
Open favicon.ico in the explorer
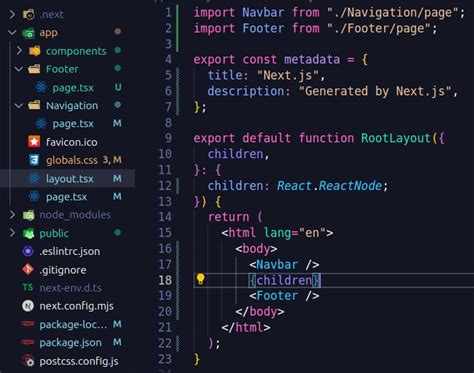pos(72,142)
